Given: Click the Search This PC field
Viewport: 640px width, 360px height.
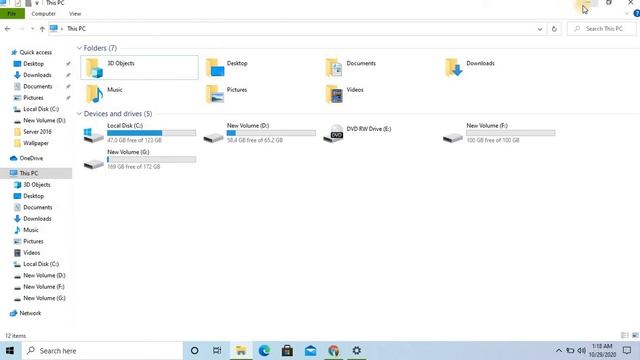Looking at the screenshot, I should pyautogui.click(x=601, y=29).
